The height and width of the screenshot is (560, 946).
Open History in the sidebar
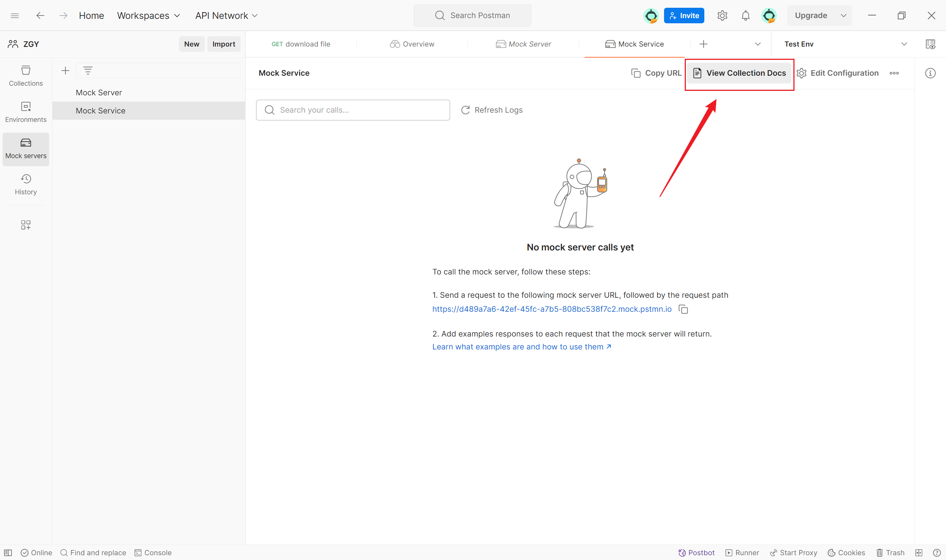[25, 185]
